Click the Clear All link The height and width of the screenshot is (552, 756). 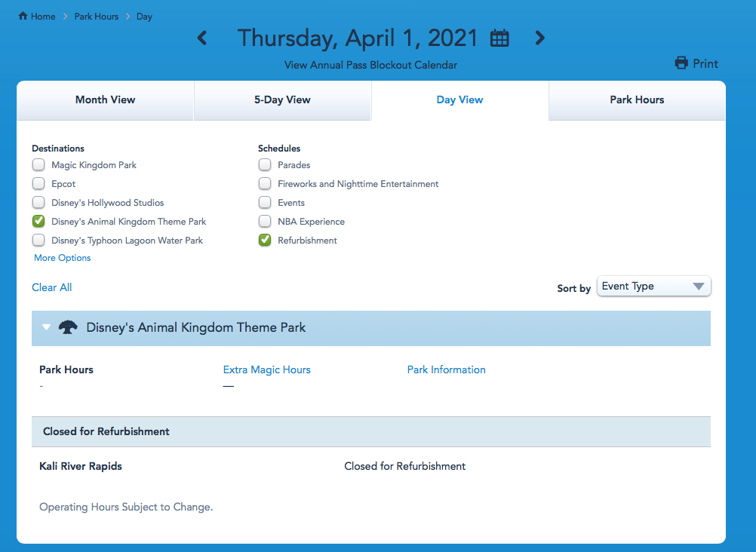52,287
